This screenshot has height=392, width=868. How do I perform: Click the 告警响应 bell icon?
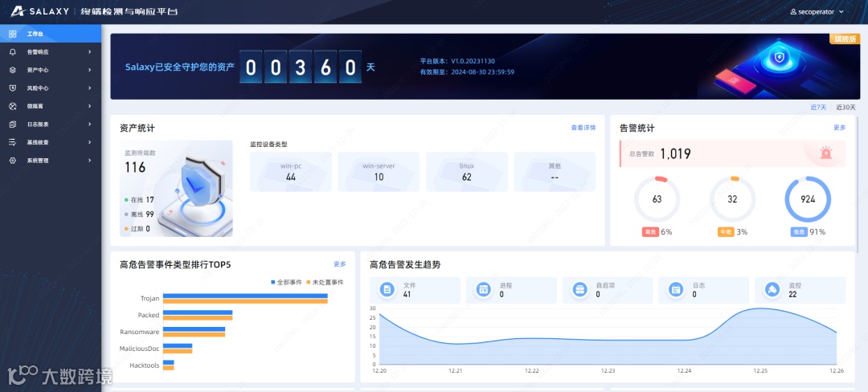point(13,52)
